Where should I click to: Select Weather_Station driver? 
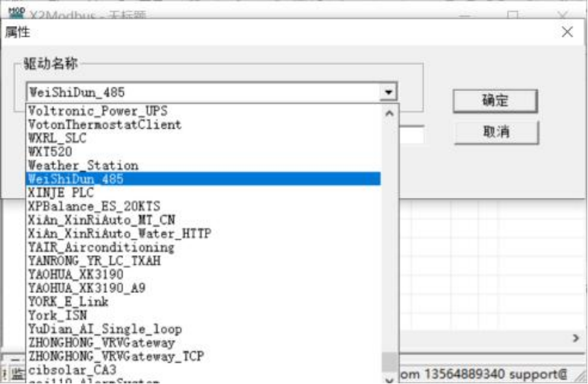click(x=203, y=166)
